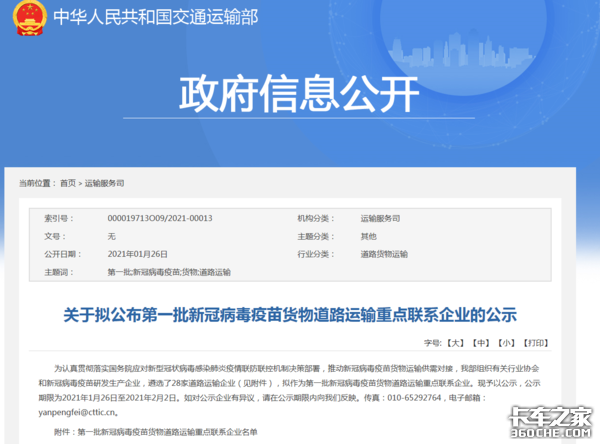This screenshot has height=444, width=600.
Task: Open the 首页 breadcrumb link
Action: [67, 183]
